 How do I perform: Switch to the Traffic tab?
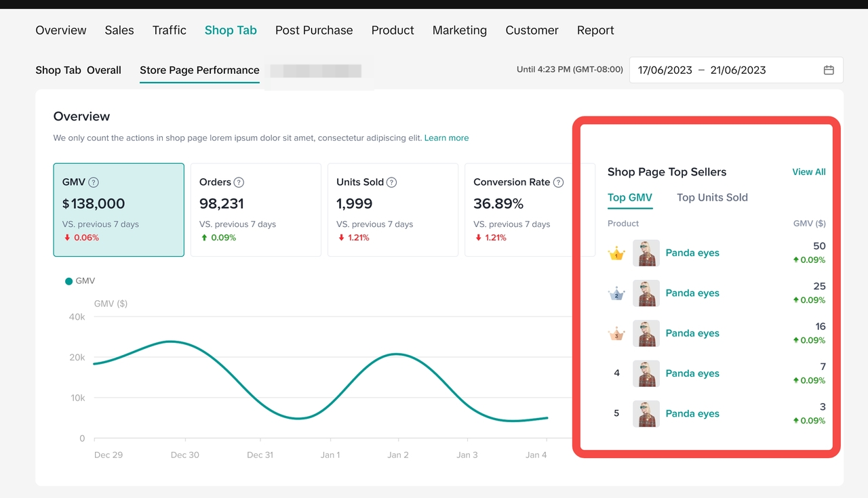[170, 30]
